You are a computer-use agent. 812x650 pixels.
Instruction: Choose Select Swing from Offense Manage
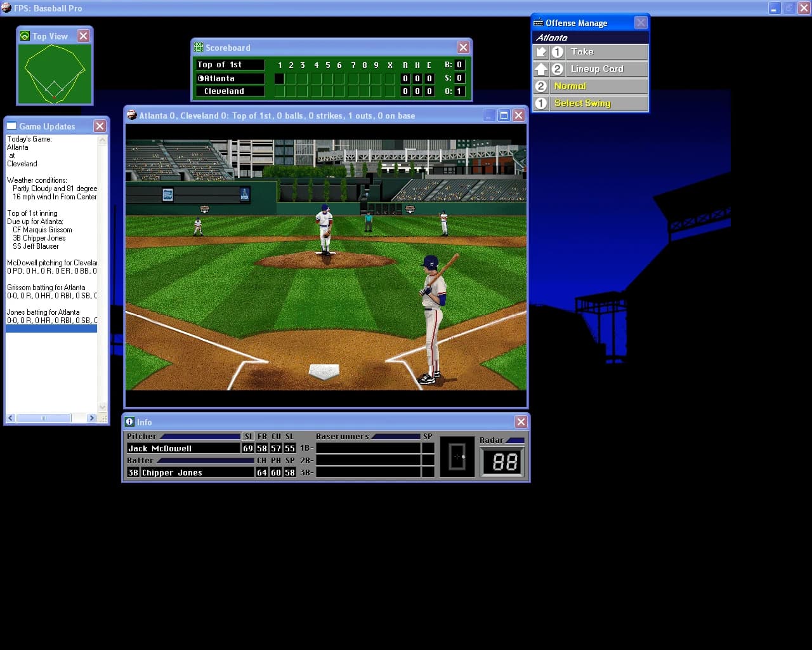582,103
